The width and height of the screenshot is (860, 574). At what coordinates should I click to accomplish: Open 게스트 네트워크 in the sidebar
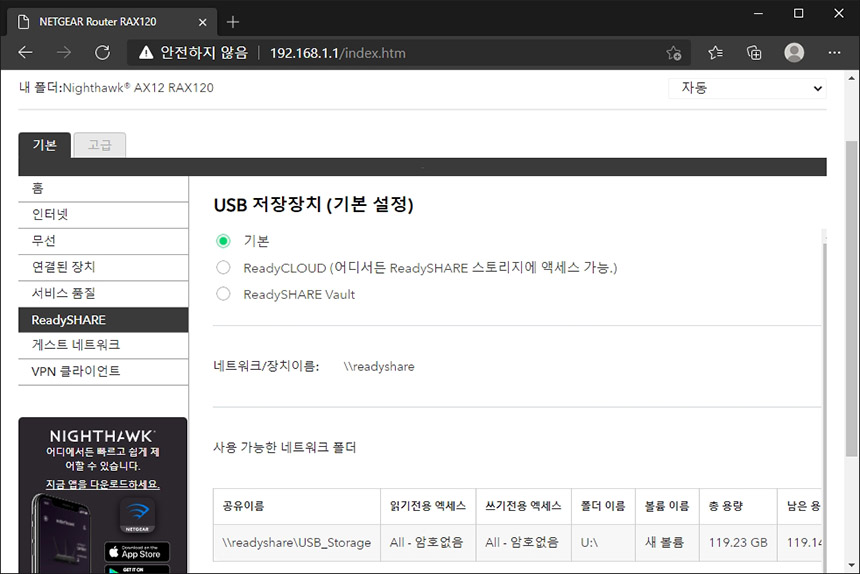[x=103, y=345]
